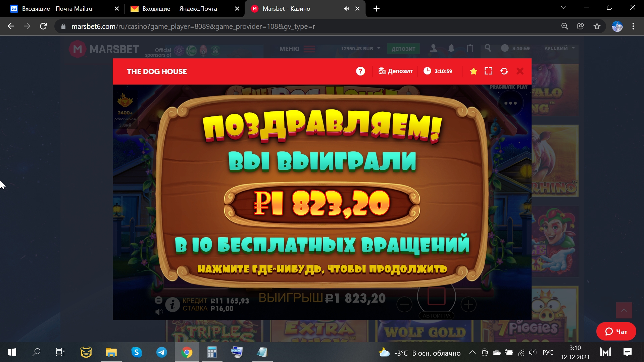Click tournament trophy 2400+ badge
The height and width of the screenshot is (362, 644).
coord(125,110)
